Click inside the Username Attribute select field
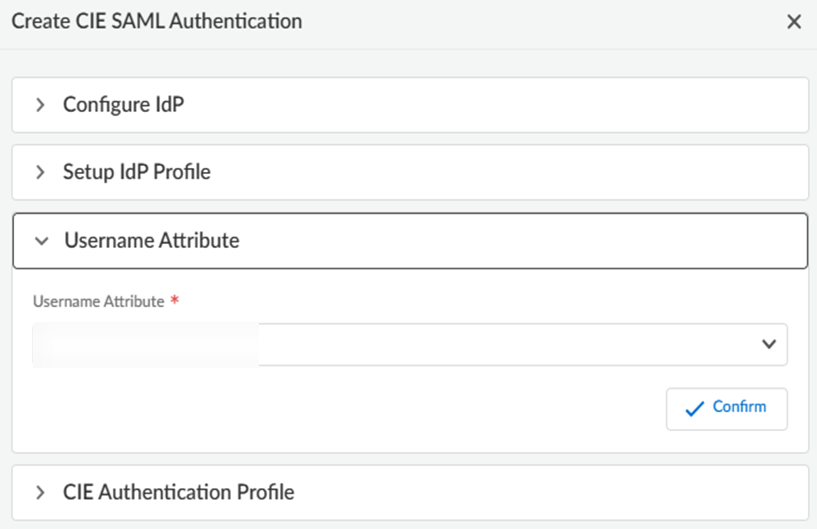Viewport: 817px width, 529px height. point(500,344)
